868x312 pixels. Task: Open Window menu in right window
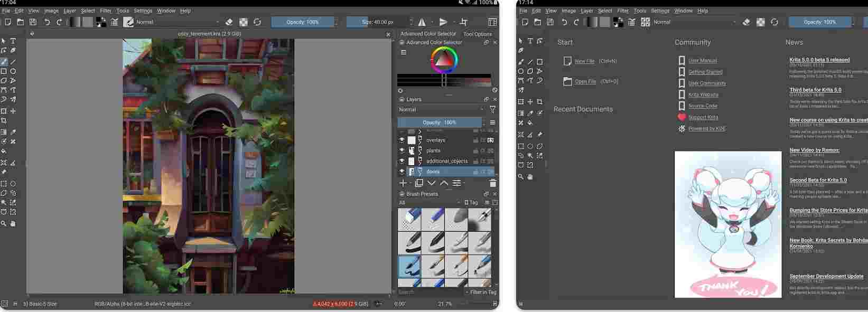(x=683, y=11)
